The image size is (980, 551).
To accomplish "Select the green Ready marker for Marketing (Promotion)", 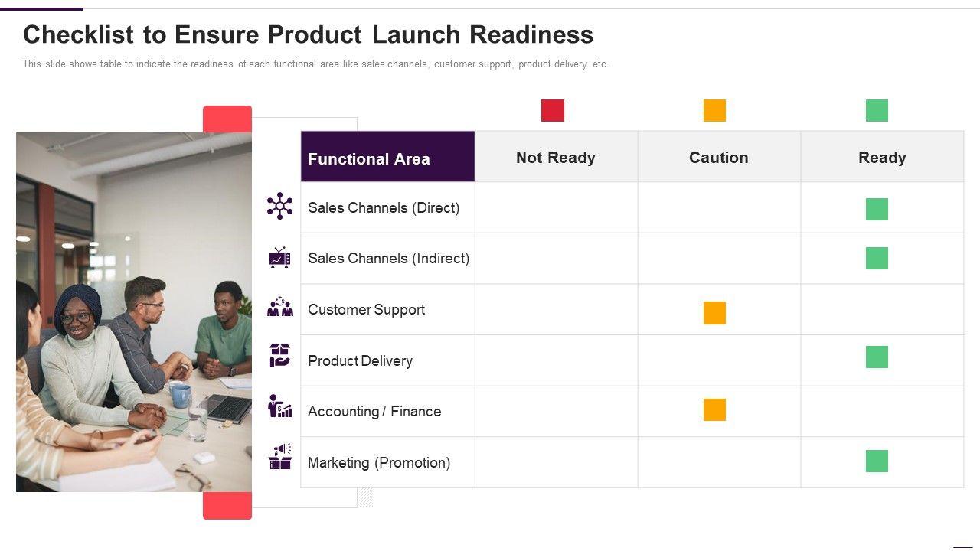I will [x=877, y=461].
